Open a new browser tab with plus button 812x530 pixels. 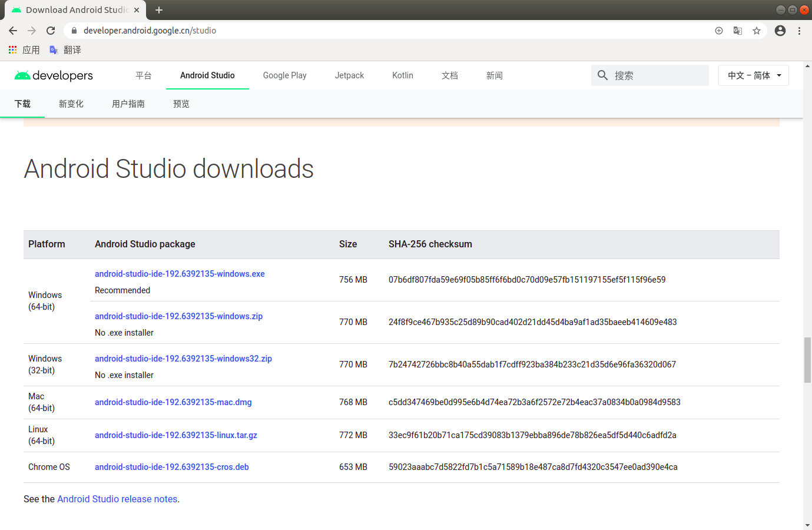click(x=158, y=10)
